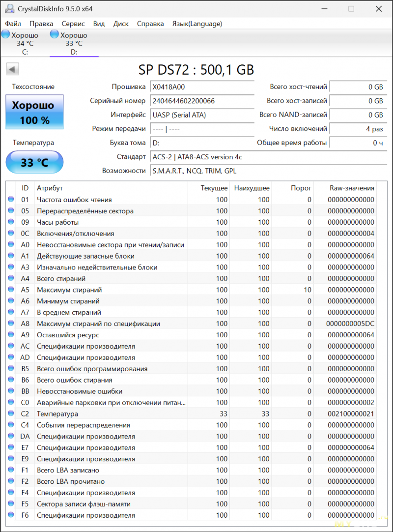Open the Файл menu
Viewport: 393px width, 532px height.
[x=13, y=24]
